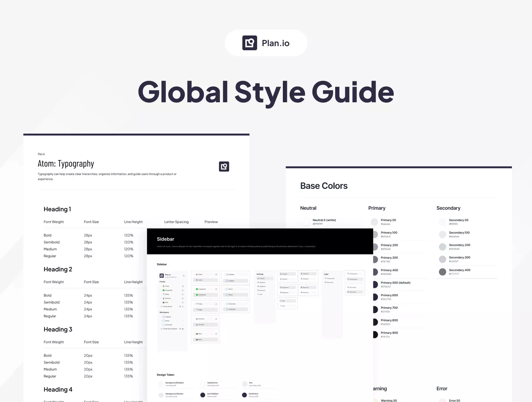The height and width of the screenshot is (402, 532).
Task: Select the Everstudio ring in Workspace sidebar list
Action: (x=164, y=325)
